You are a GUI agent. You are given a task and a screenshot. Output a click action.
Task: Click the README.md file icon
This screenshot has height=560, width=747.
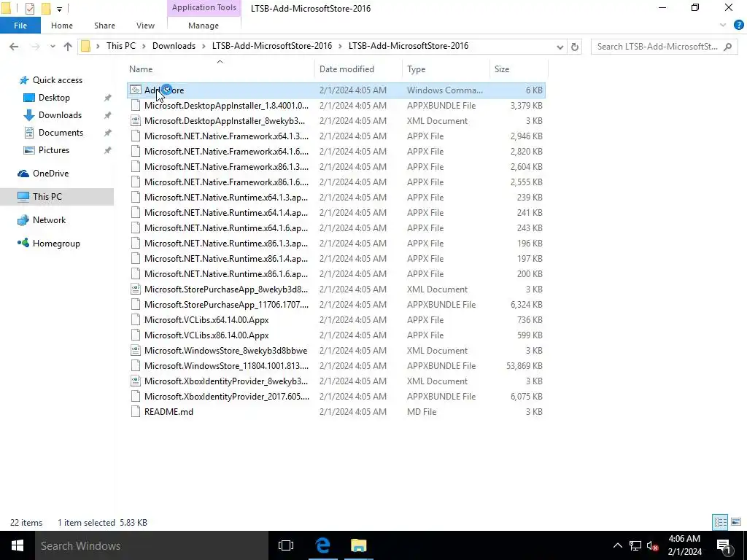click(136, 411)
